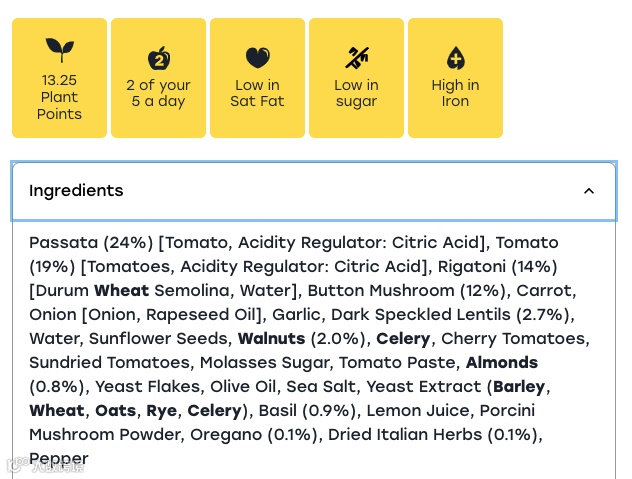Click bold 'Wheat' in Durum Wheat Semolina

pyautogui.click(x=121, y=291)
